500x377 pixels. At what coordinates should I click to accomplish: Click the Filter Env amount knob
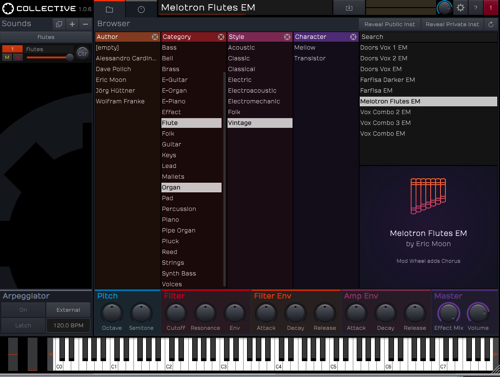click(x=235, y=313)
